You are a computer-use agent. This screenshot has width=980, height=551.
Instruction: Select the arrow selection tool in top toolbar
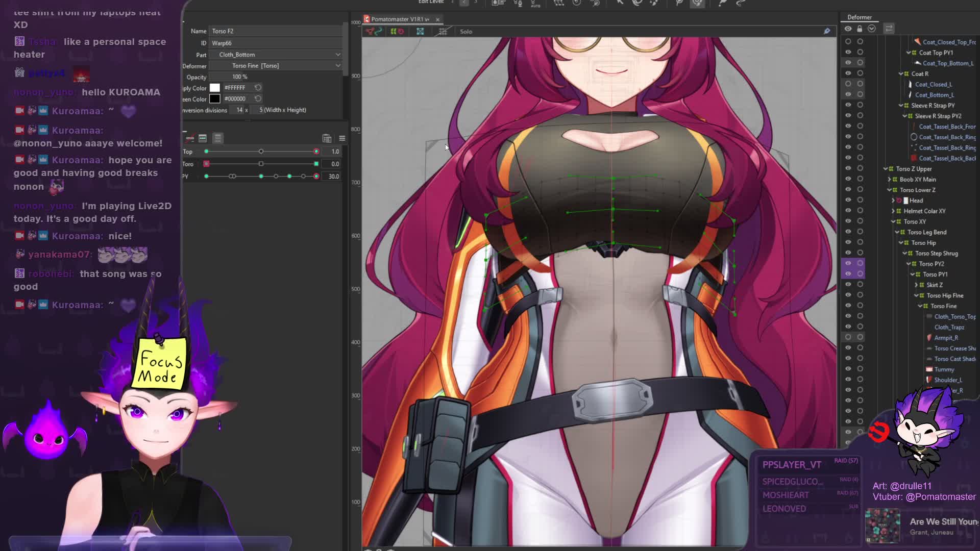[620, 3]
